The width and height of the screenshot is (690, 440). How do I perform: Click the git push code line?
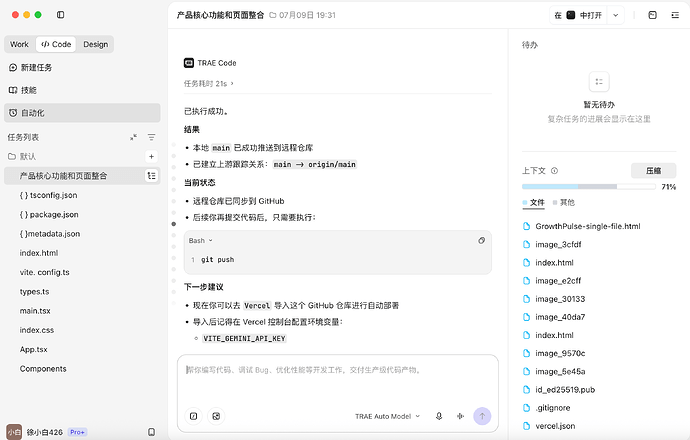pyautogui.click(x=217, y=260)
